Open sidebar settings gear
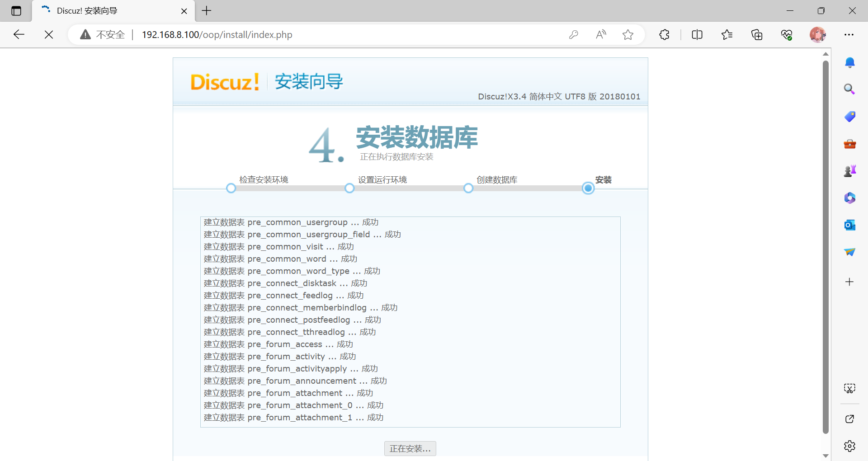Viewport: 868px width, 461px height. click(x=850, y=446)
